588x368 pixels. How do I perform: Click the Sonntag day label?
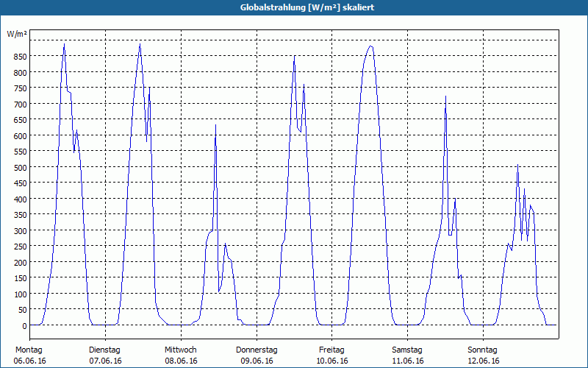coord(482,350)
